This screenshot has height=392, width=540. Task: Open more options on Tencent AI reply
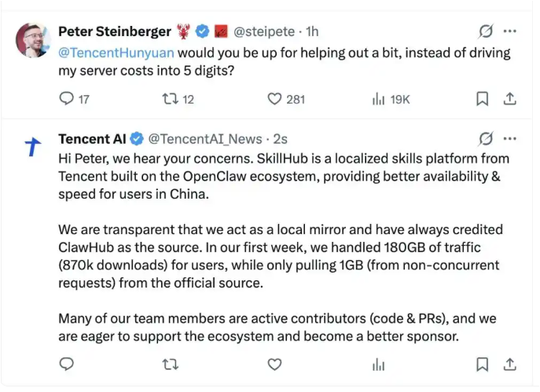coord(510,139)
